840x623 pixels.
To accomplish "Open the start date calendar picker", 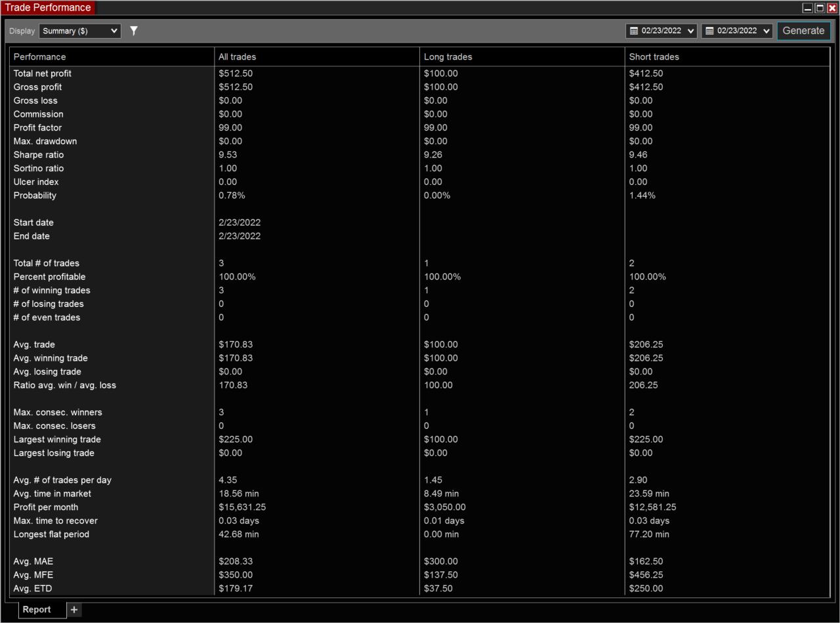I will [x=634, y=31].
